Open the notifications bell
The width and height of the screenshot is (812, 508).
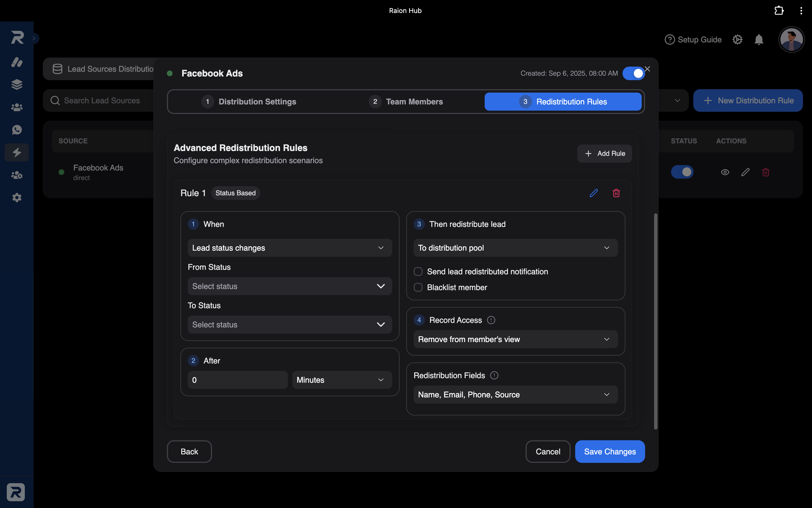point(759,40)
